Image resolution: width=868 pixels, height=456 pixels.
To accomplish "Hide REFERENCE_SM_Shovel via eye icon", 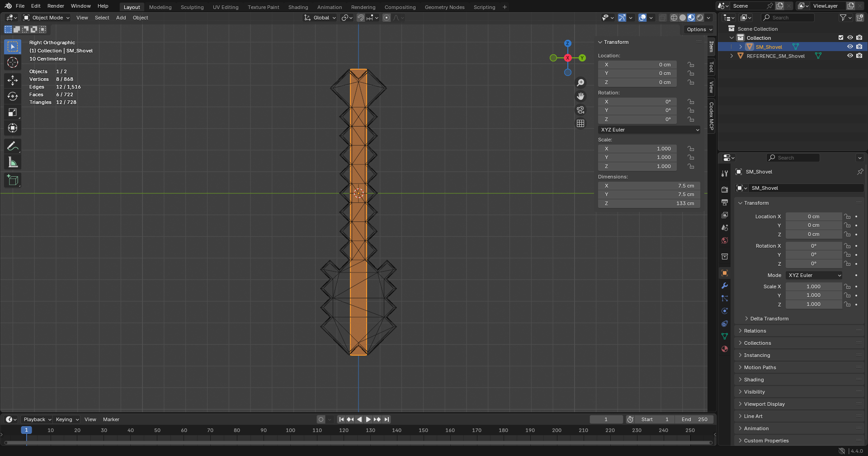I will click(850, 56).
